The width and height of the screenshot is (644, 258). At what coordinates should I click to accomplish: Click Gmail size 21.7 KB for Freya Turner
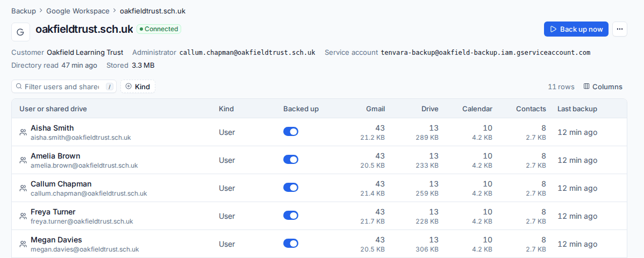374,221
